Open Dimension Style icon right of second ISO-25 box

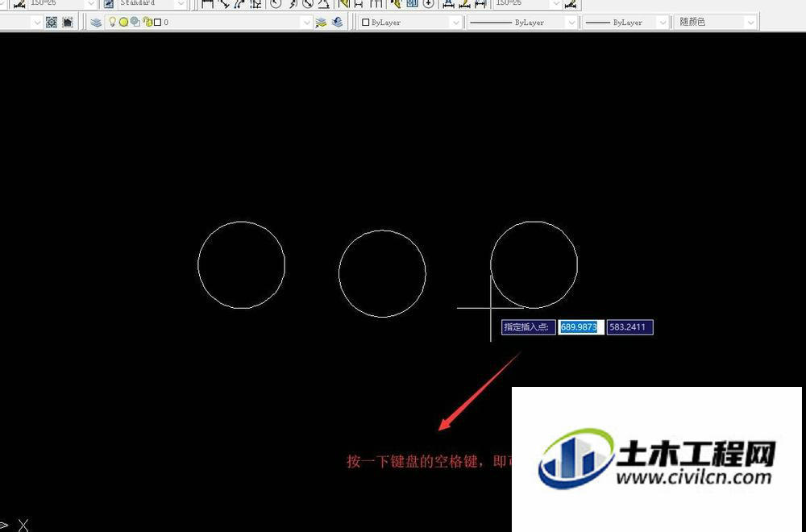(x=570, y=4)
